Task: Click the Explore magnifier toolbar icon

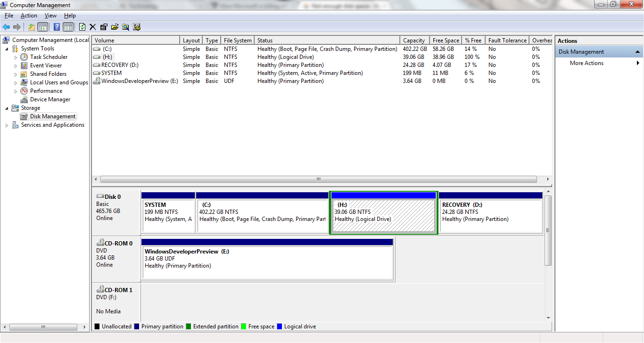Action: [125, 27]
